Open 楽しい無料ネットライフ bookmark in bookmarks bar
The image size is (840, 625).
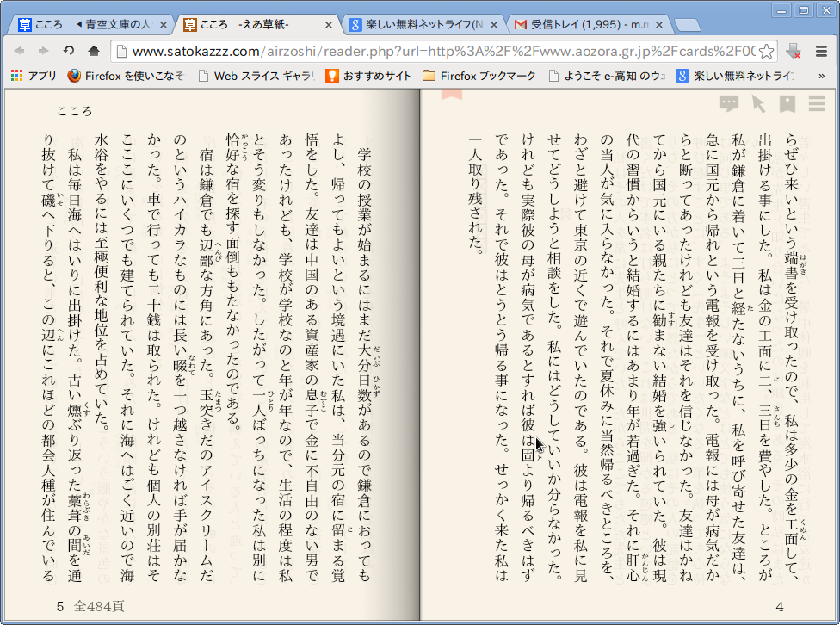(735, 76)
